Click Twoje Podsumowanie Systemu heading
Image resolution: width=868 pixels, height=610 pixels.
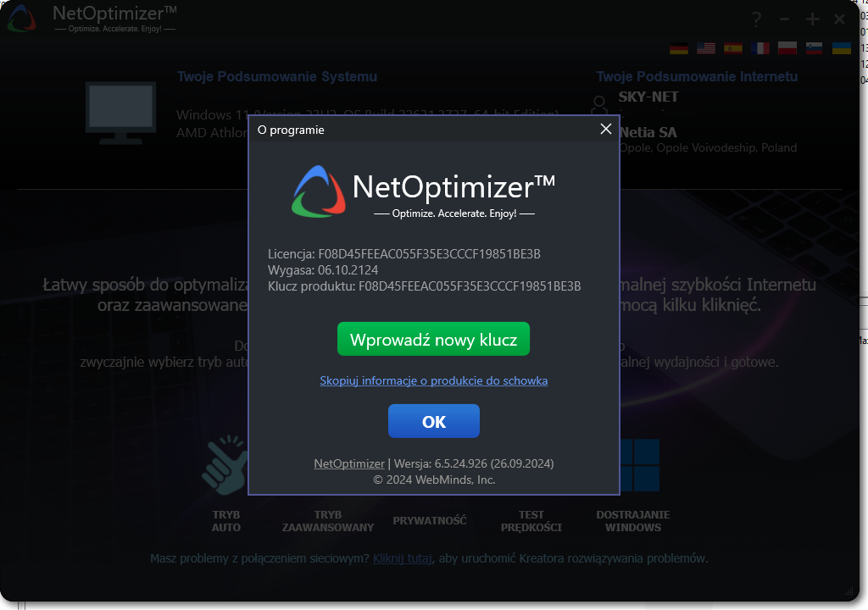[x=277, y=76]
